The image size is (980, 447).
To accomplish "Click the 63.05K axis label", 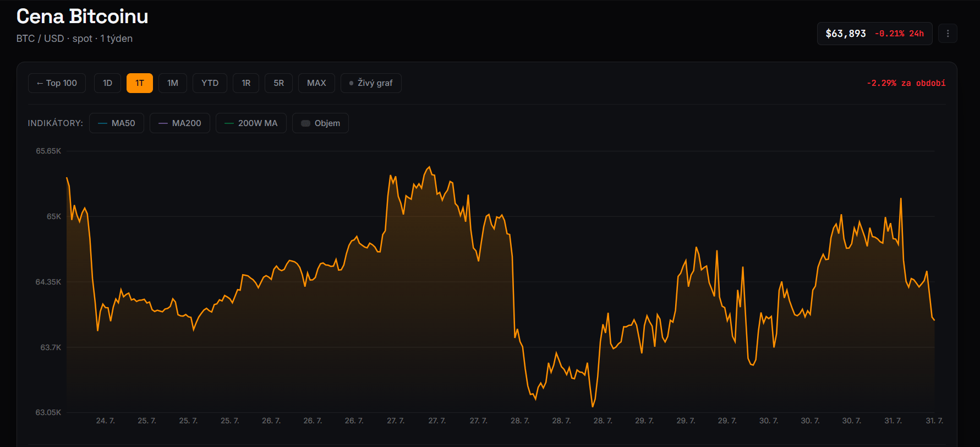I will click(48, 412).
